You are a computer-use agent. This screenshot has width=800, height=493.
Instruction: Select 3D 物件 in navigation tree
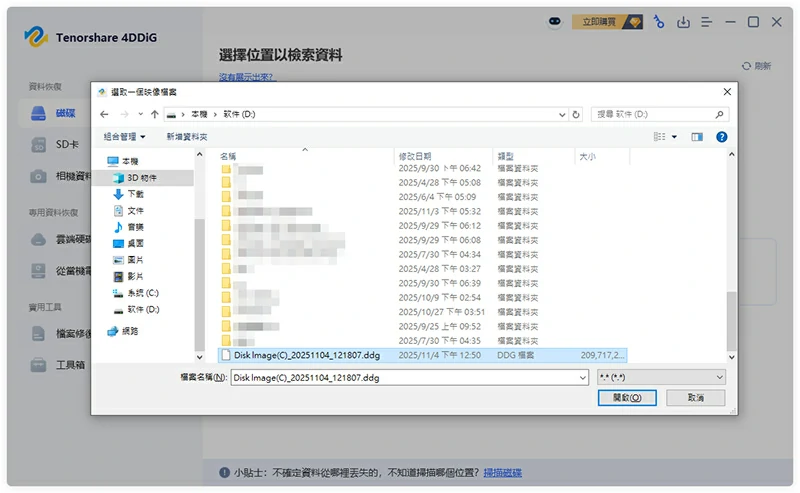136,178
